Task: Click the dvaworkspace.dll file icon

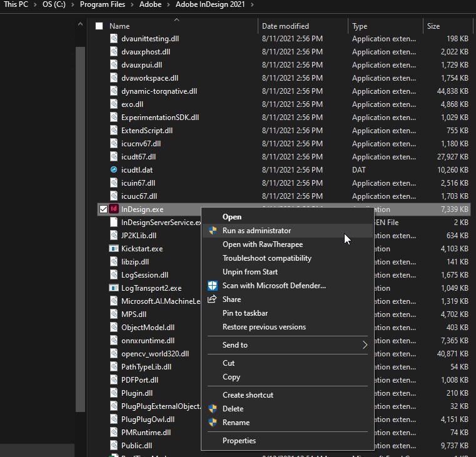Action: click(114, 78)
